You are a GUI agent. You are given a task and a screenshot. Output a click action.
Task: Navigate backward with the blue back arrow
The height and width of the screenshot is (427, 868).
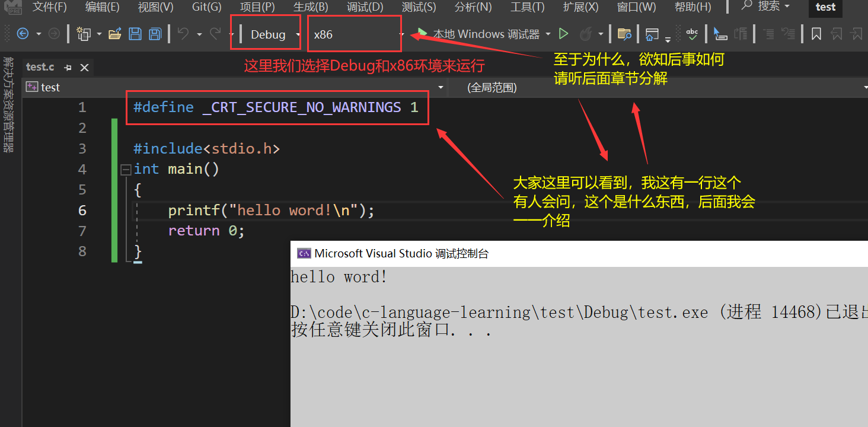[x=23, y=34]
